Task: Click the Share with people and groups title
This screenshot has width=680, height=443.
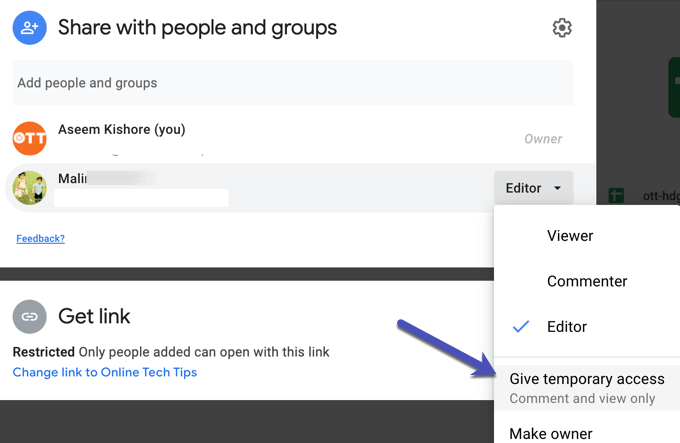Action: (197, 28)
